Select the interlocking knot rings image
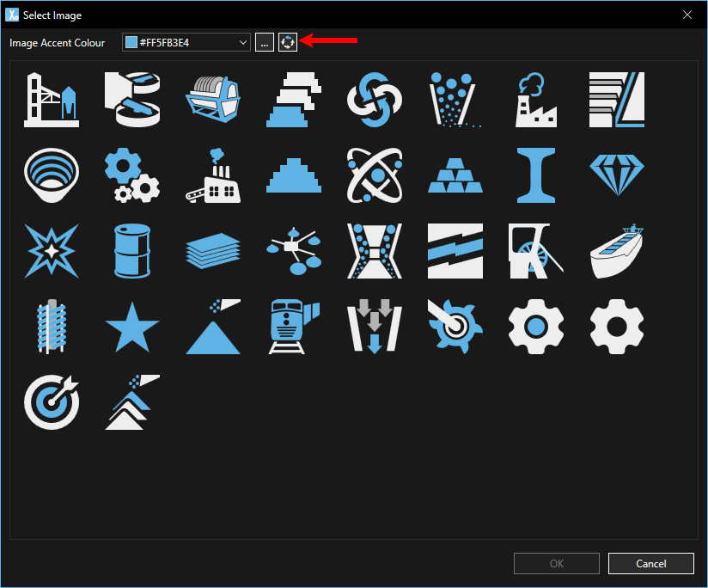The image size is (708, 588). click(x=375, y=100)
